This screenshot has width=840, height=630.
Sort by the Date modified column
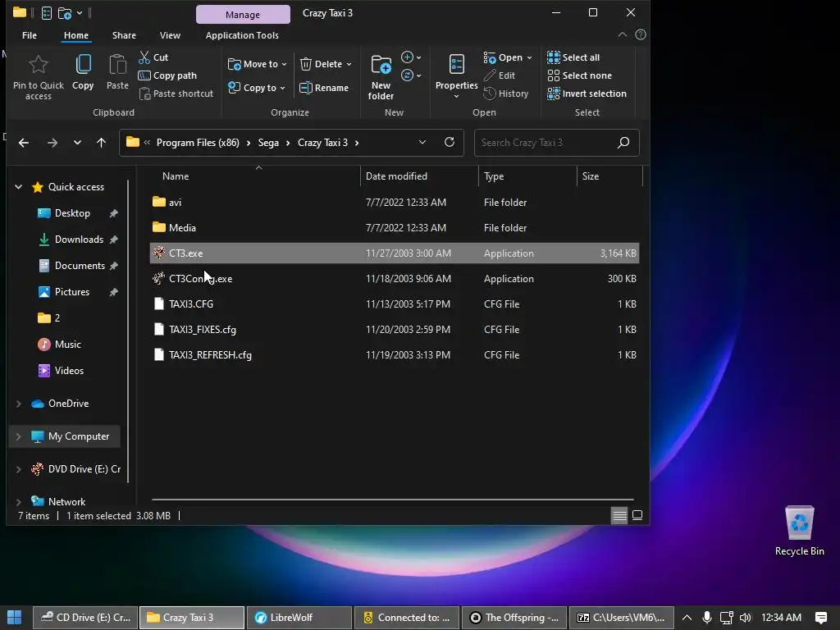click(x=396, y=176)
